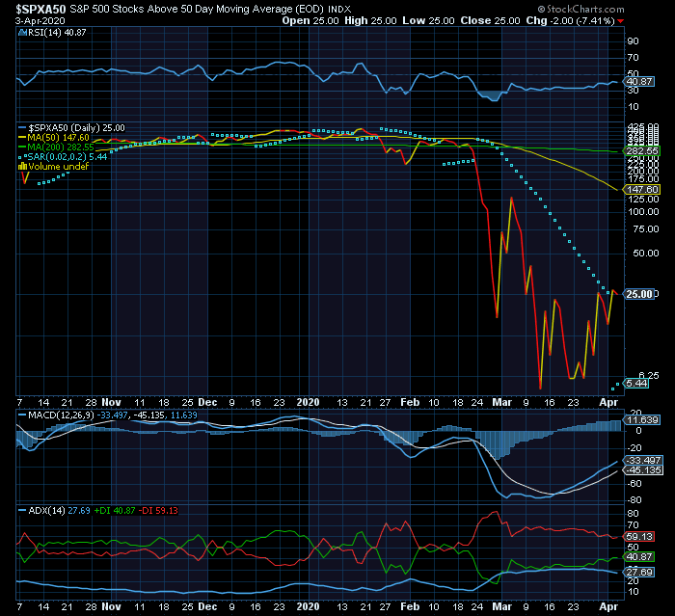
Task: Click the 147.60 yellow price tag
Action: (x=642, y=189)
